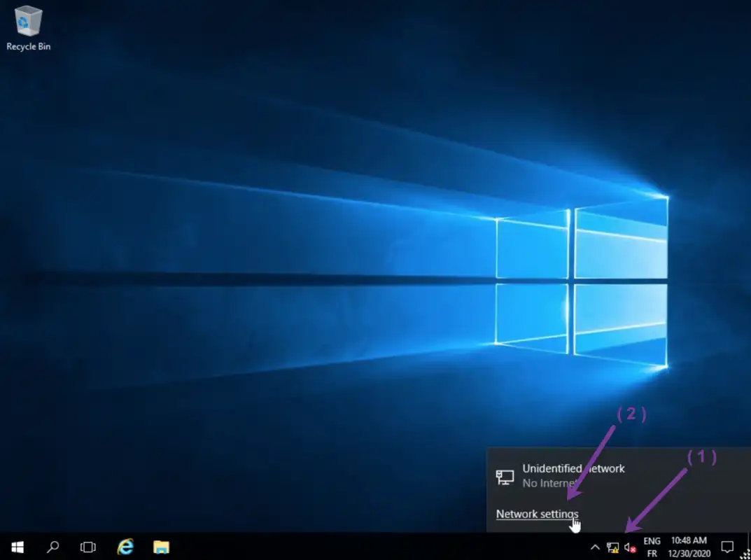Open the Recycle Bin desktop icon

(28, 28)
